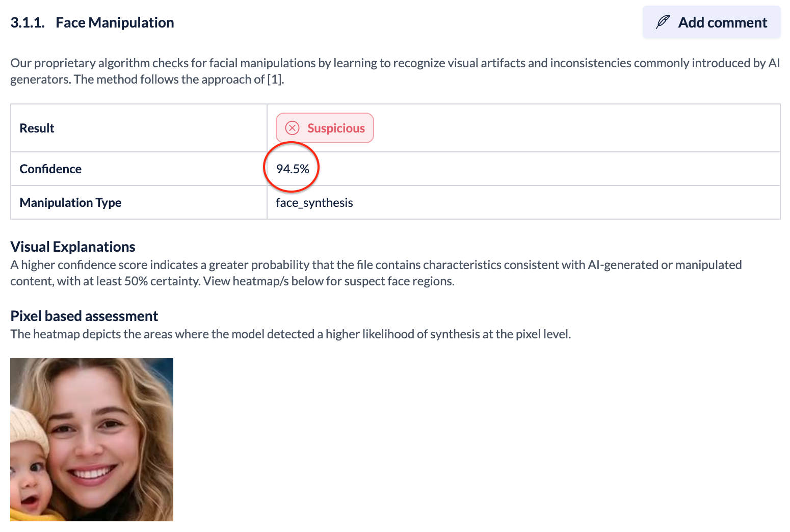Select the Manipulation Type row label
The width and height of the screenshot is (790, 532).
coord(70,203)
